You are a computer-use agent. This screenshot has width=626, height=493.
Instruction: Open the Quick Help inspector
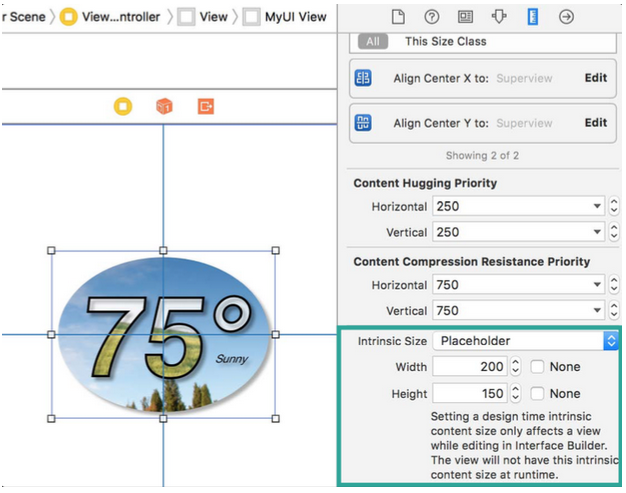(432, 17)
